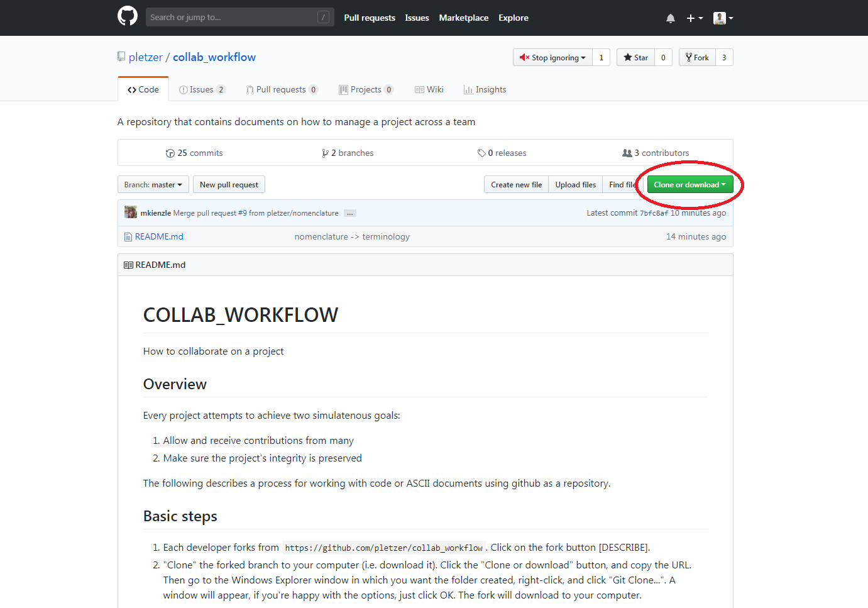View the watchers count of 1
The width and height of the screenshot is (868, 608).
coord(602,57)
